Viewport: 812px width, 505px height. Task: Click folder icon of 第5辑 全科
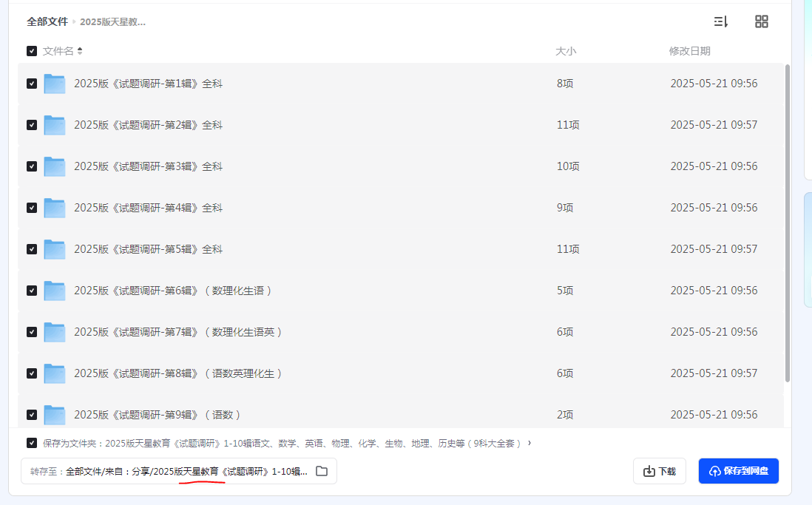[55, 249]
